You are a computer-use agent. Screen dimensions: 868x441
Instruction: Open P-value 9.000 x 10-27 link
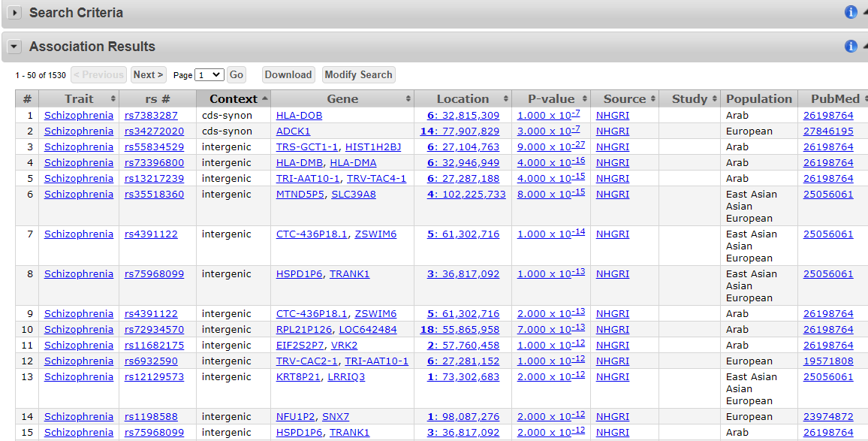551,146
